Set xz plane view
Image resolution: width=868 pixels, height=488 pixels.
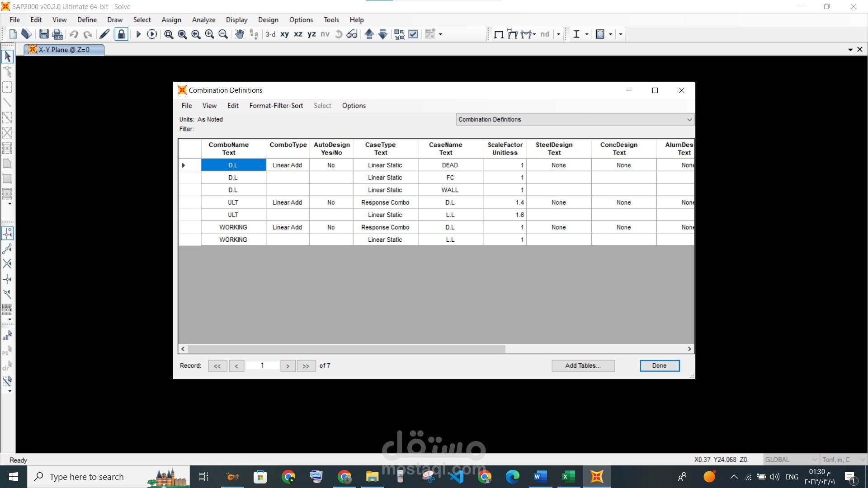click(x=298, y=34)
